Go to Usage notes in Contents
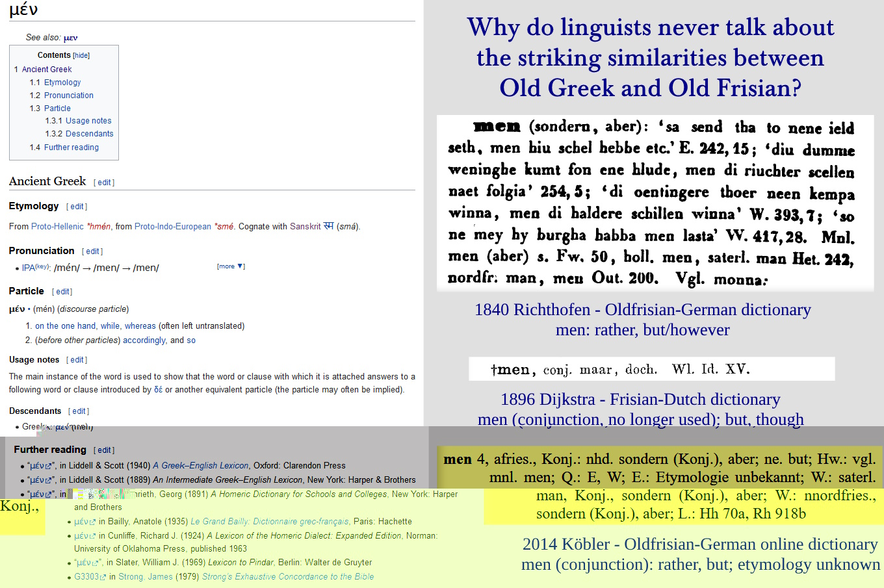 [x=88, y=121]
